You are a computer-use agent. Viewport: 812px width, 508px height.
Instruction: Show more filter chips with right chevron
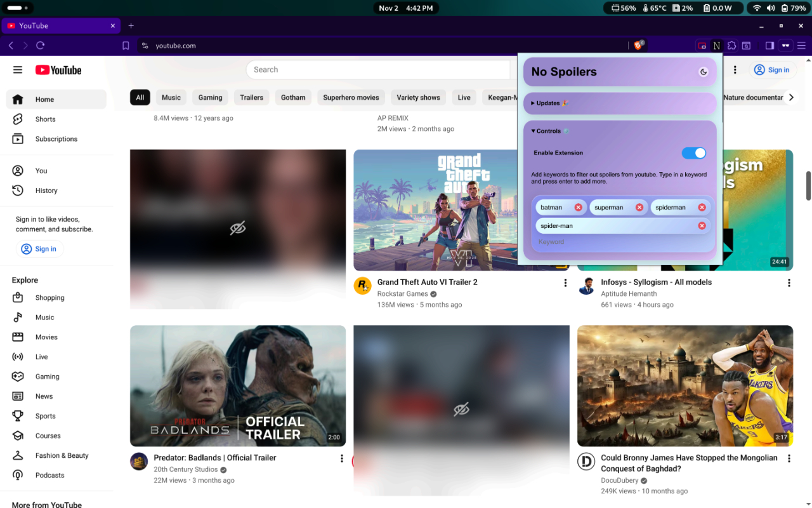pyautogui.click(x=790, y=98)
